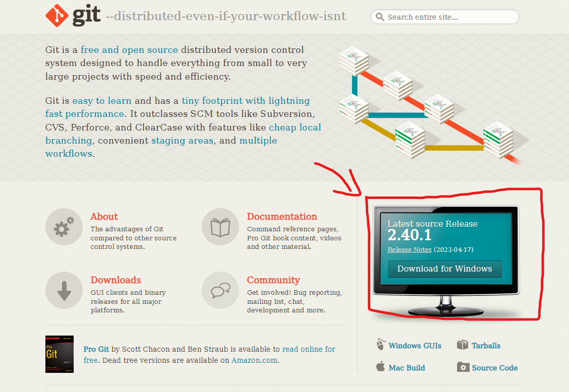The height and width of the screenshot is (392, 569).
Task: Click the Mac Build apple icon
Action: coord(381,366)
